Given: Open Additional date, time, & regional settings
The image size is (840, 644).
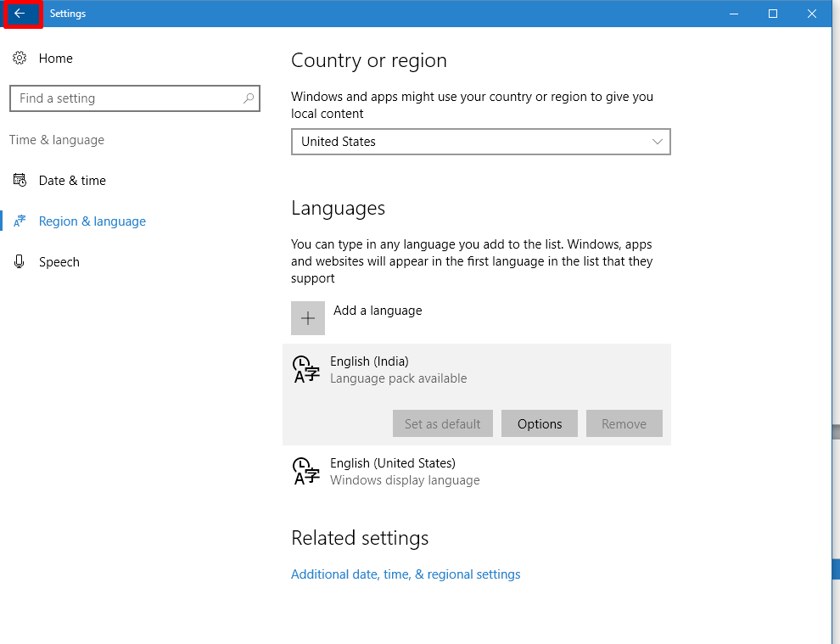Looking at the screenshot, I should pos(406,574).
